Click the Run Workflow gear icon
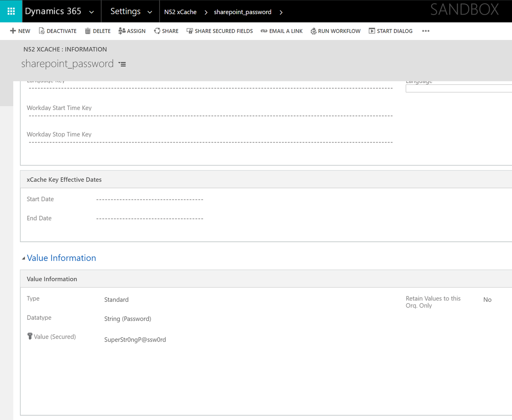Screen dimensions: 512x420 tap(314, 31)
